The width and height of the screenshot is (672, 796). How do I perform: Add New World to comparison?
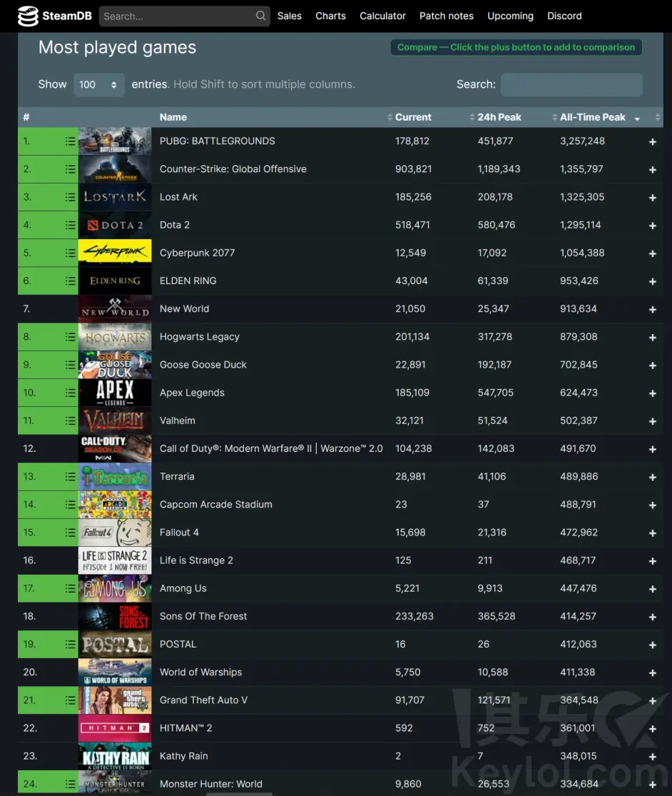pyautogui.click(x=652, y=309)
